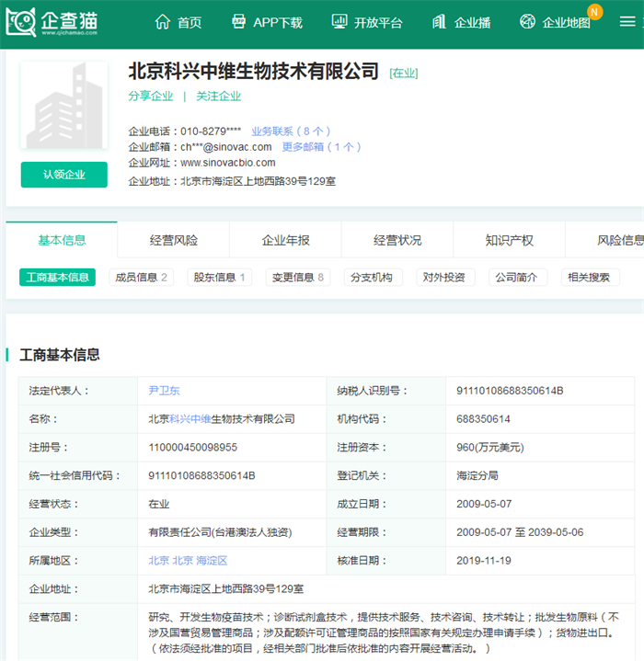
Task: Click the registration authority 海淀分局
Action: pos(477,475)
